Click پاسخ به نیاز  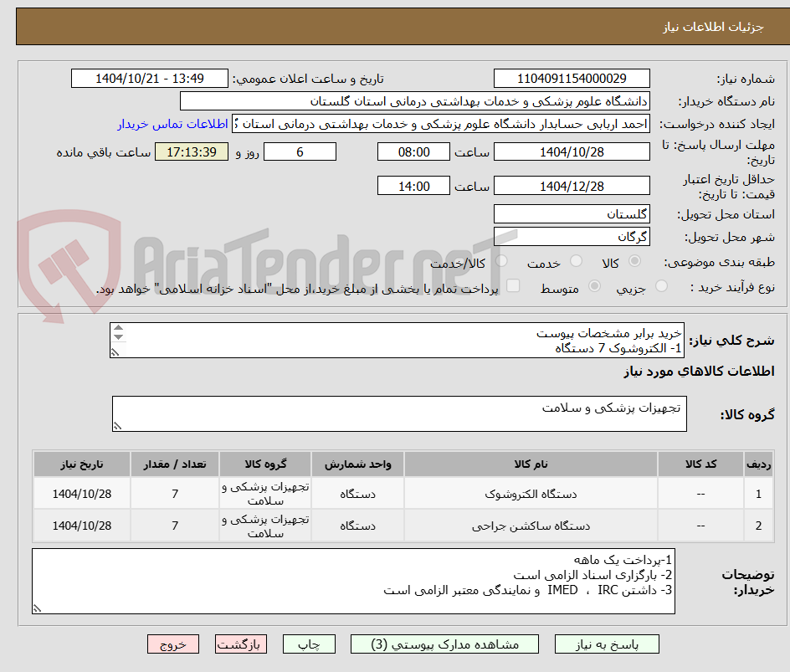[x=607, y=644]
